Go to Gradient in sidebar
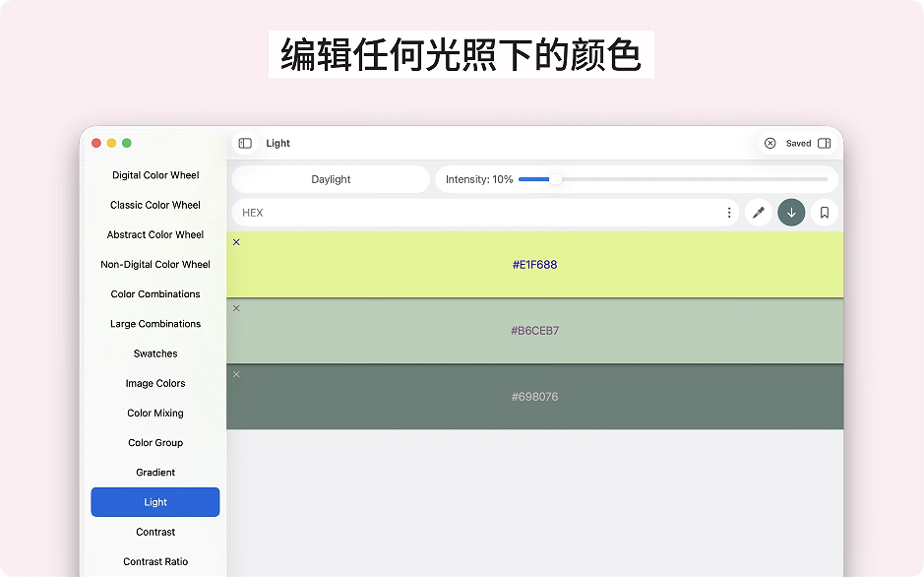 click(x=155, y=473)
